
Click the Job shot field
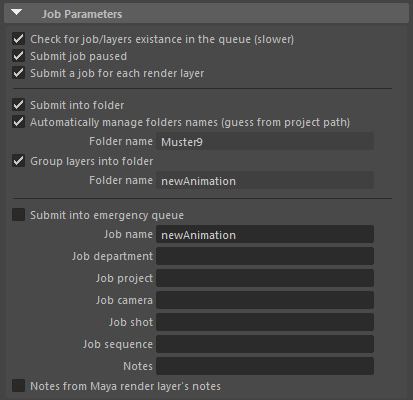pos(265,322)
